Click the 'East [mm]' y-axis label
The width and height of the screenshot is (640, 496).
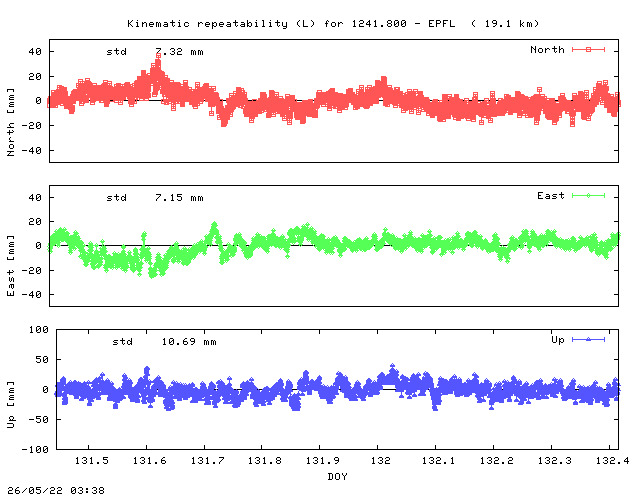11,265
